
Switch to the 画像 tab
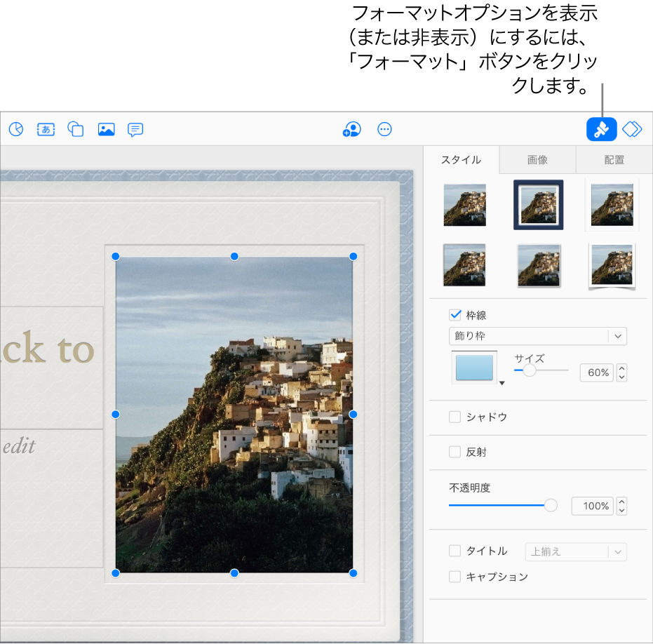pos(537,160)
